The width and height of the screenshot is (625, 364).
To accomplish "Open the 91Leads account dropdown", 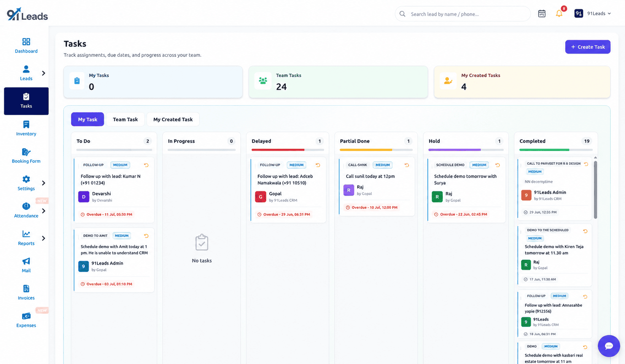I will tap(593, 13).
